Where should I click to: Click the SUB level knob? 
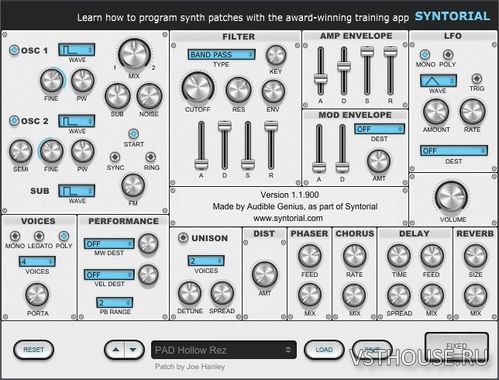point(117,96)
